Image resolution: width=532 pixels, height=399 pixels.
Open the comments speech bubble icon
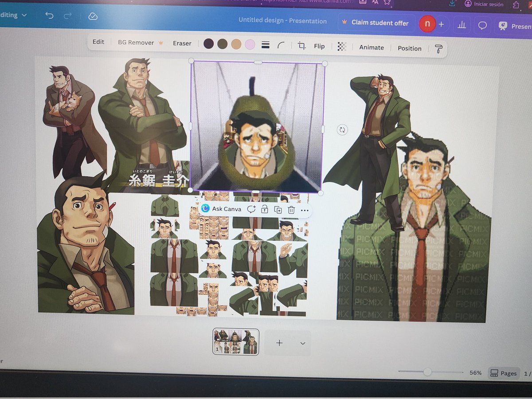[x=482, y=26]
